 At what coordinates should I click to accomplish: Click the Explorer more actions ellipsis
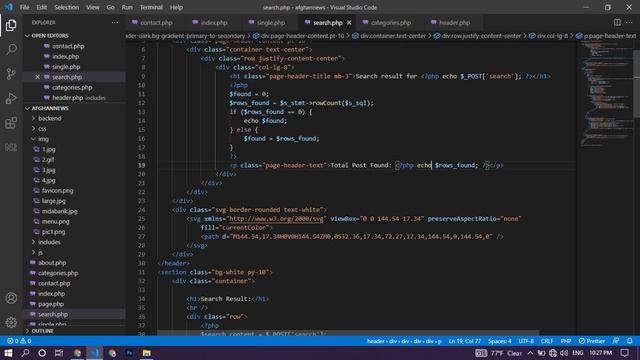[x=115, y=22]
